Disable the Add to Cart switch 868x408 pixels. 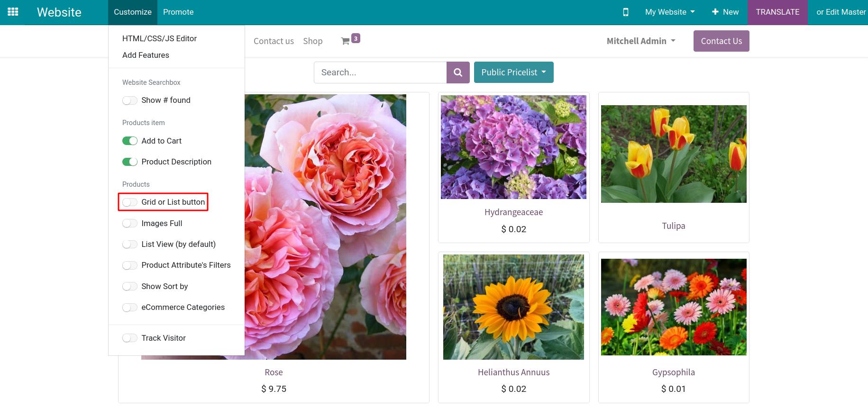tap(130, 141)
